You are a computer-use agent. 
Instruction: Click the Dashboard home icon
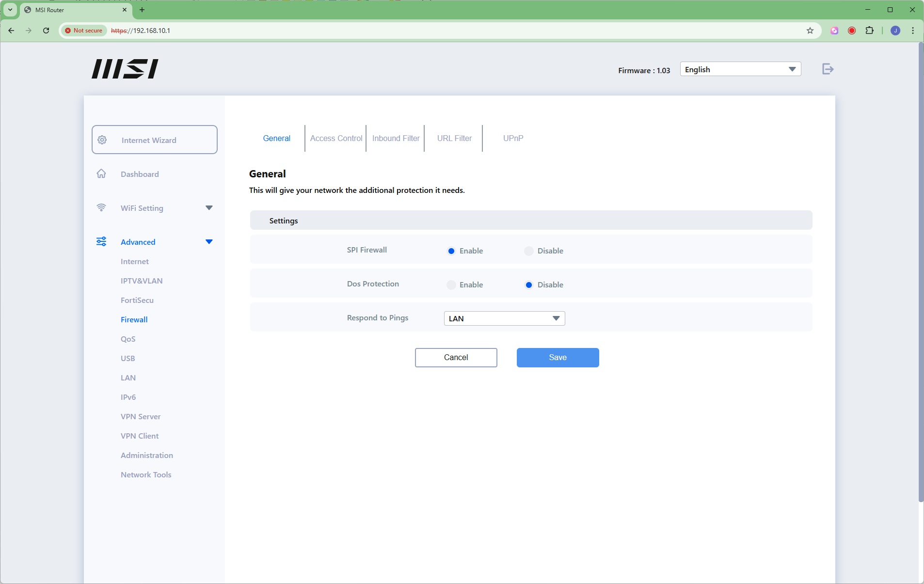(x=101, y=174)
